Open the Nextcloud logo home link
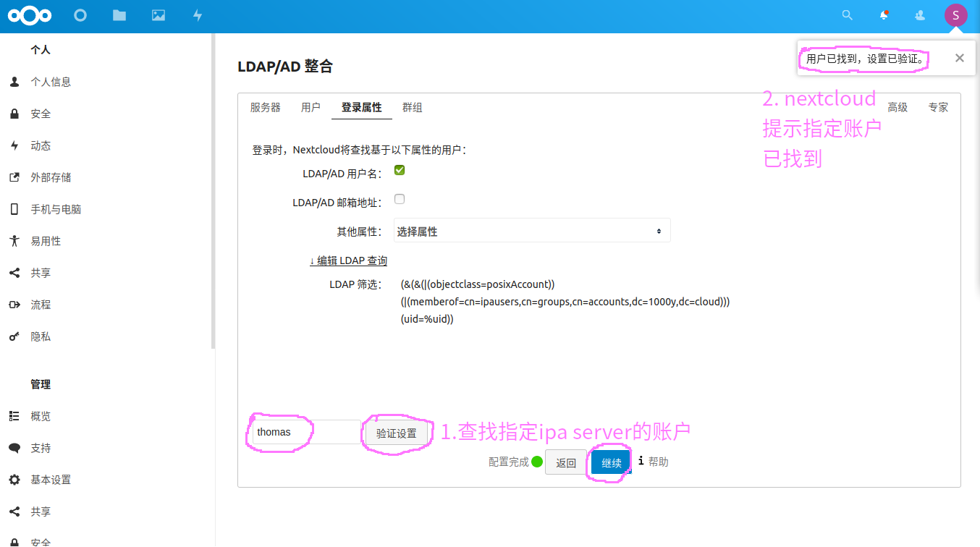This screenshot has height=547, width=980. point(30,15)
